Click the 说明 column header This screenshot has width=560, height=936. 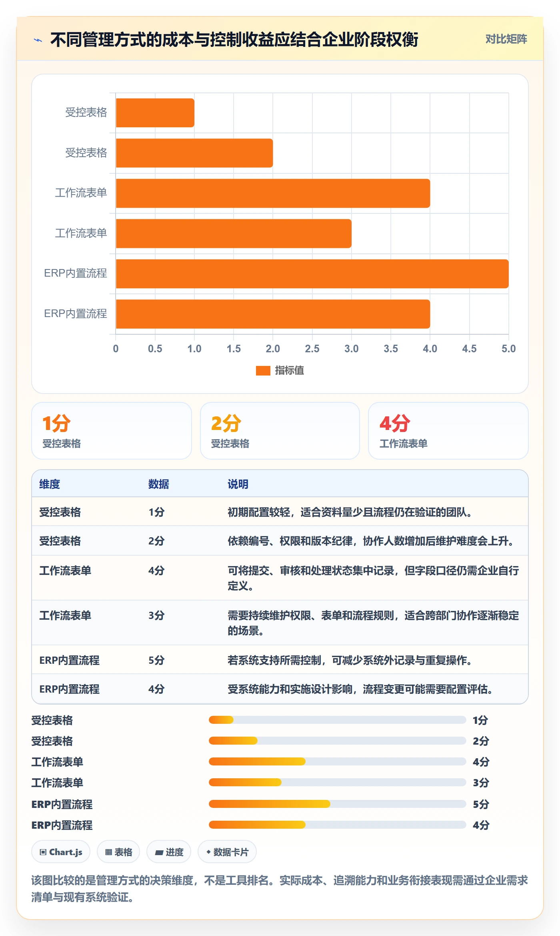(x=238, y=484)
